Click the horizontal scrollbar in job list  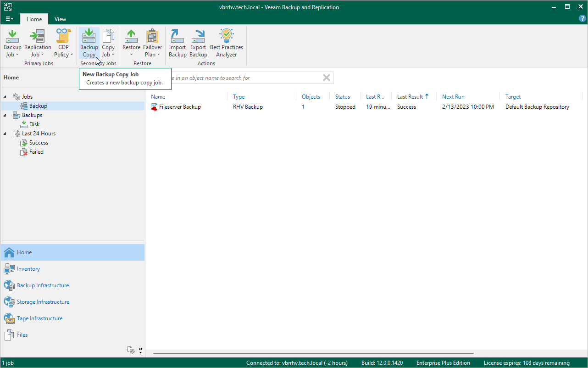314,353
